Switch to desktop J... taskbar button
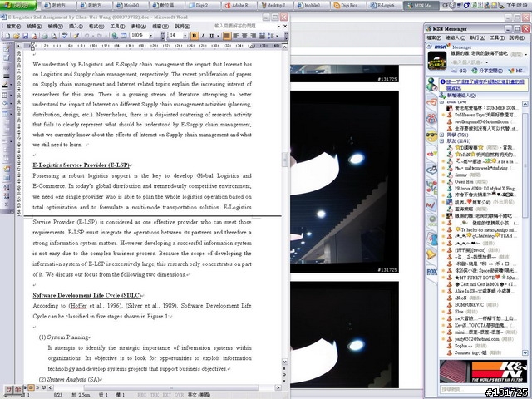This screenshot has width=532, height=399. coord(277,6)
